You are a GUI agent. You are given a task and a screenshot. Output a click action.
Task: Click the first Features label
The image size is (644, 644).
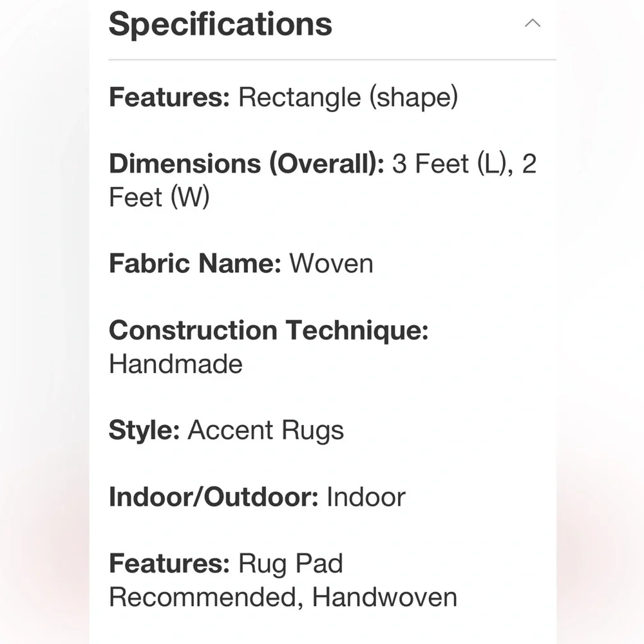coord(169,97)
